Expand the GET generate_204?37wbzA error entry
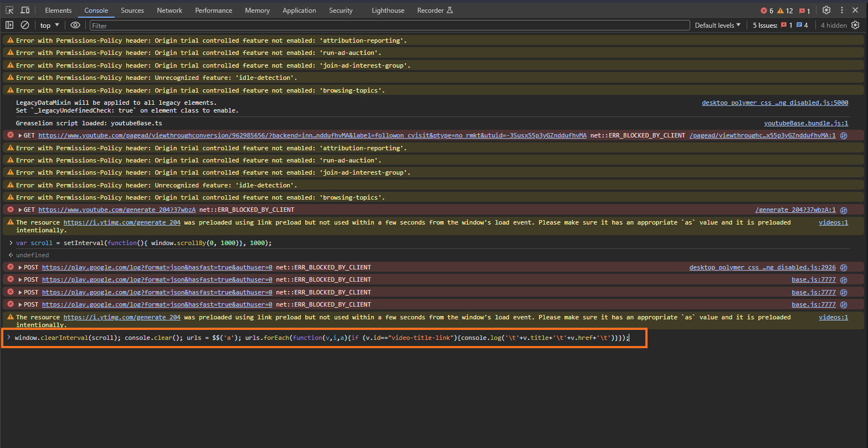Image resolution: width=868 pixels, height=448 pixels. (20, 210)
